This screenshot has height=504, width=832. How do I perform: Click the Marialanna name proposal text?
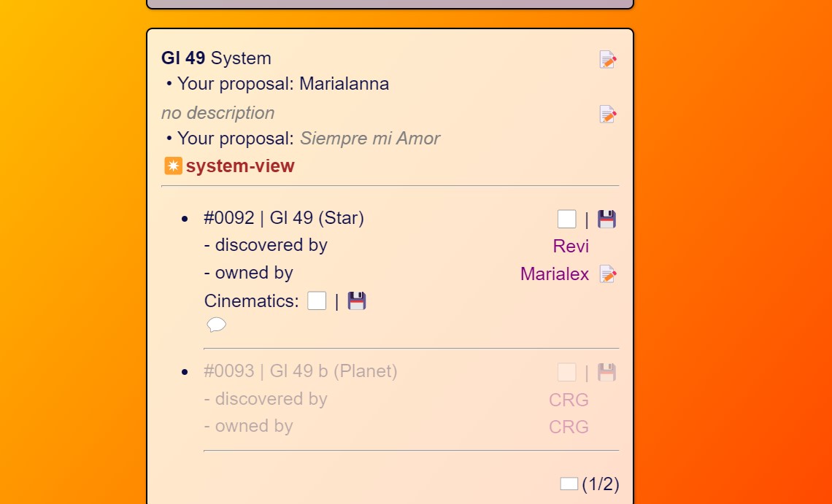point(344,84)
